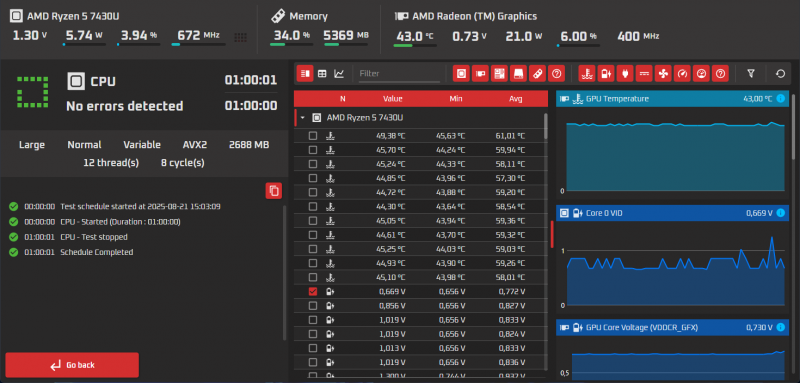Click the test log vertical scrollbar
This screenshot has width=800, height=383.
285,273
